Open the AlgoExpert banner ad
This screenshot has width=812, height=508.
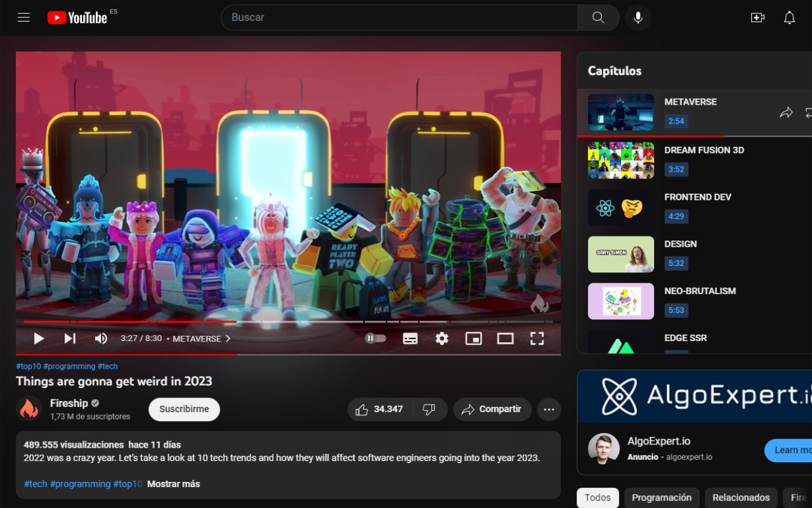coord(695,396)
